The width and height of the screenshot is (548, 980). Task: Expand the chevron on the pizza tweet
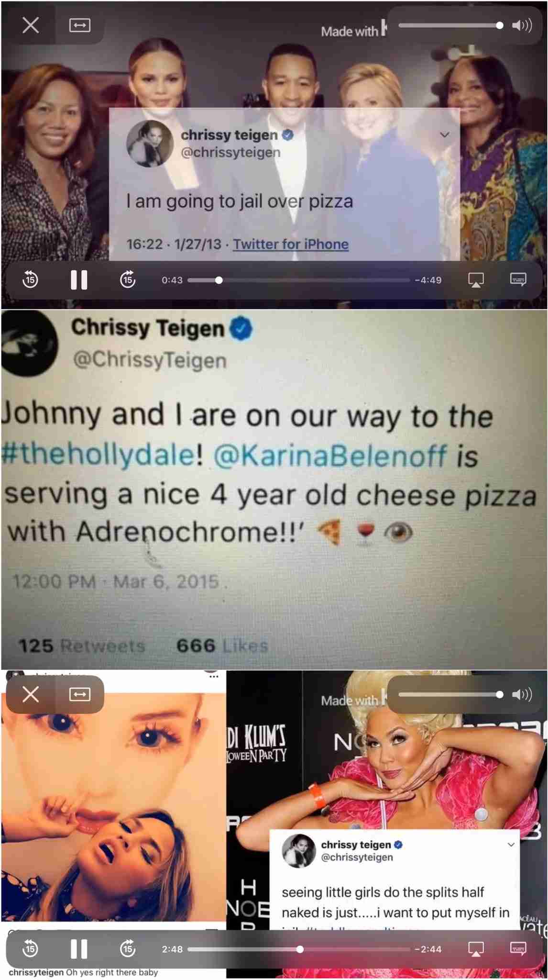pyautogui.click(x=445, y=135)
